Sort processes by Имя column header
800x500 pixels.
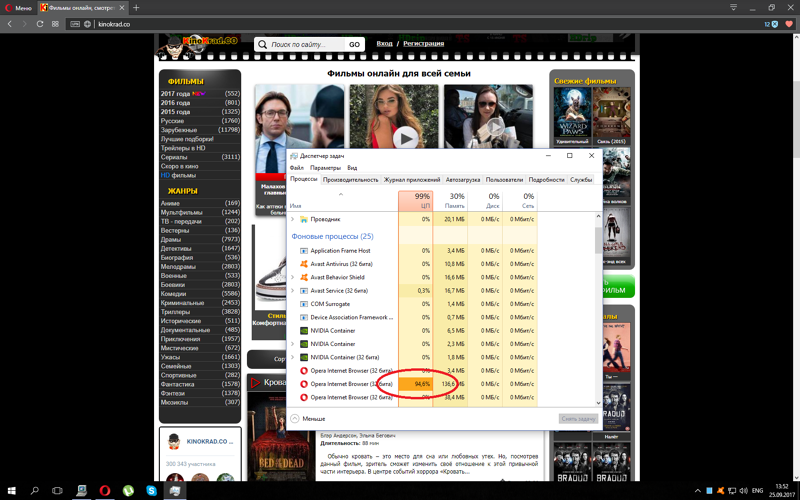pos(343,201)
